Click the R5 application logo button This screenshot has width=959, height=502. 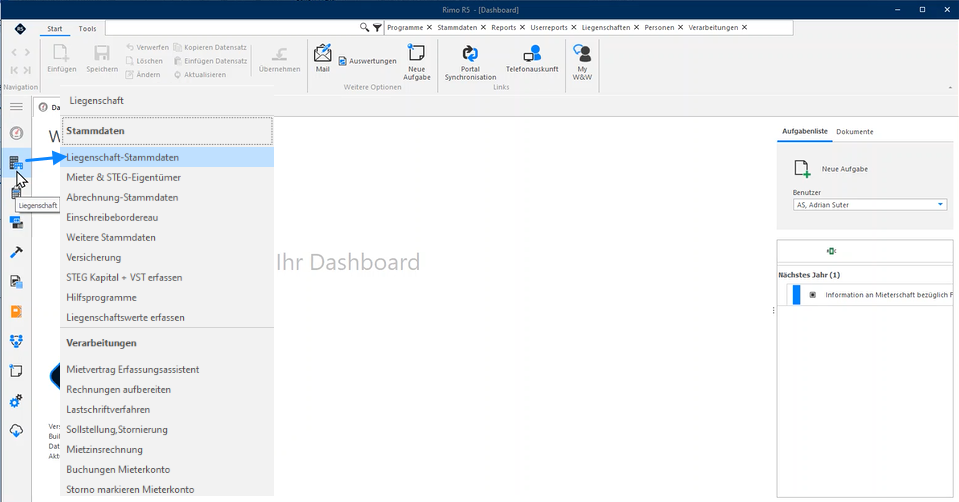tap(20, 29)
